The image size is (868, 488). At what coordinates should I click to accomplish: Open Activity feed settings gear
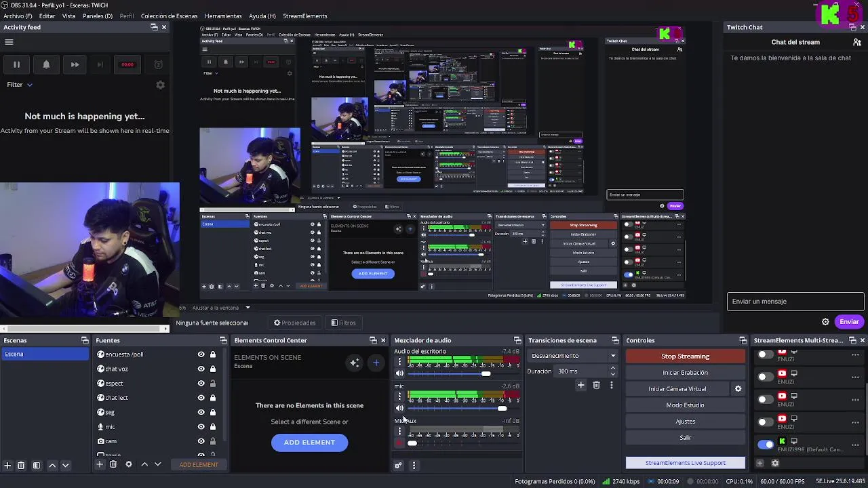(x=160, y=85)
